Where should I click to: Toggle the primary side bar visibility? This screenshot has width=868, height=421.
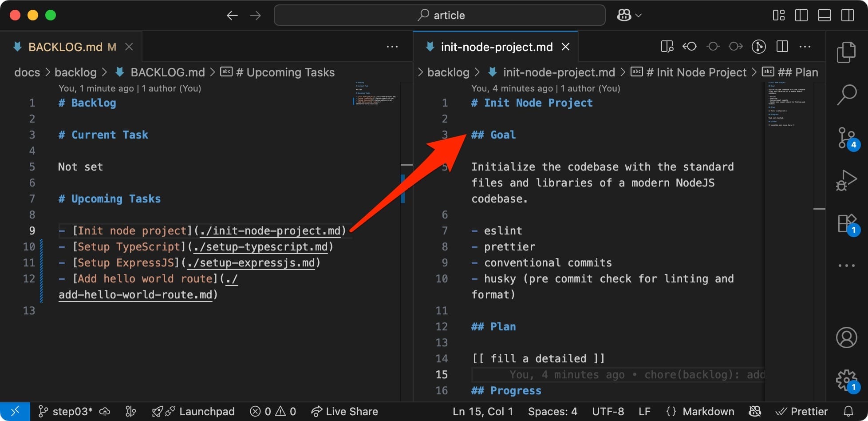tap(801, 15)
